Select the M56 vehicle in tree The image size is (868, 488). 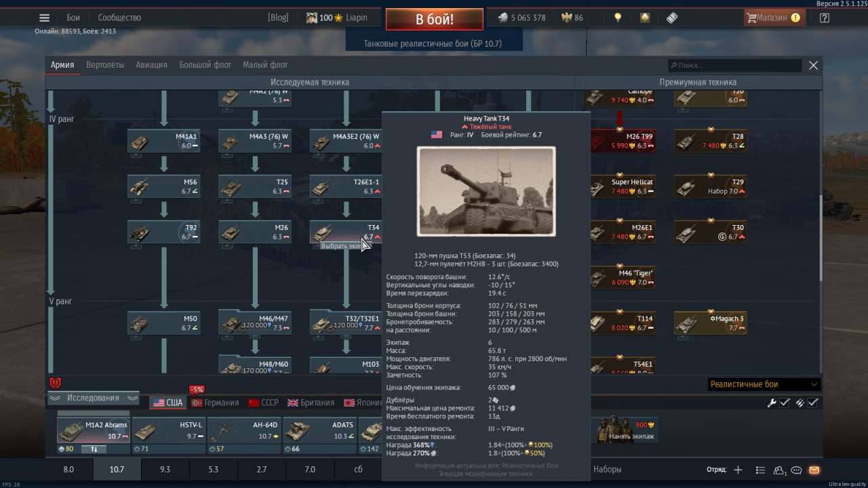[163, 186]
